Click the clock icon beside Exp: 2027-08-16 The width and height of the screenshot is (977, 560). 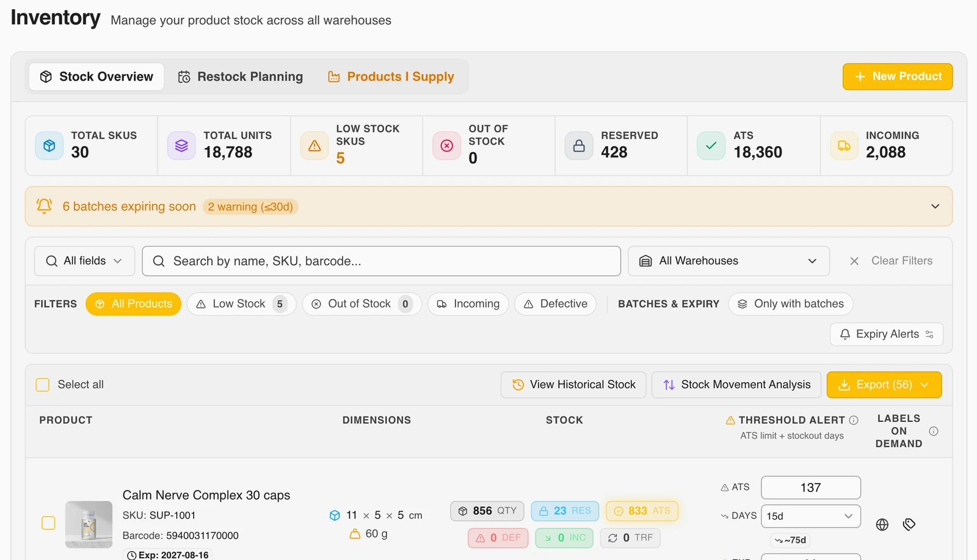pyautogui.click(x=131, y=555)
